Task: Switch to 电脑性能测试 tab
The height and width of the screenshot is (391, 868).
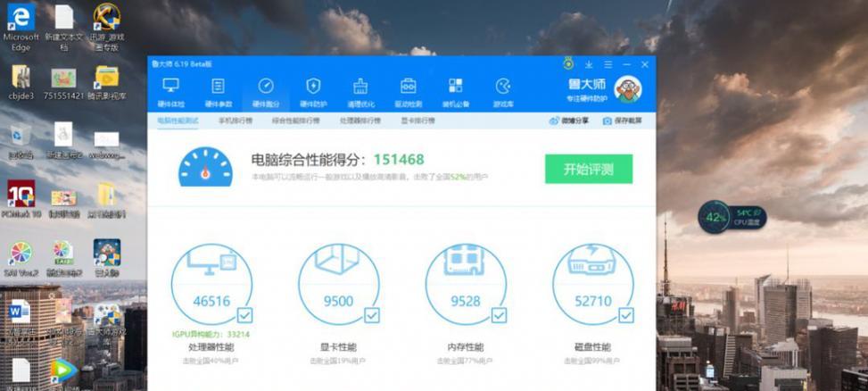Action: (178, 121)
